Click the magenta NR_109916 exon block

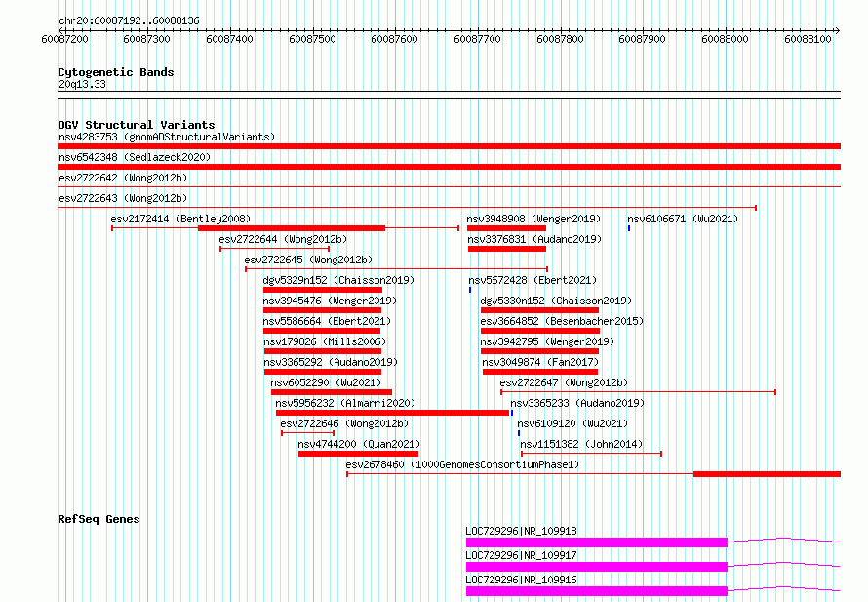click(597, 591)
